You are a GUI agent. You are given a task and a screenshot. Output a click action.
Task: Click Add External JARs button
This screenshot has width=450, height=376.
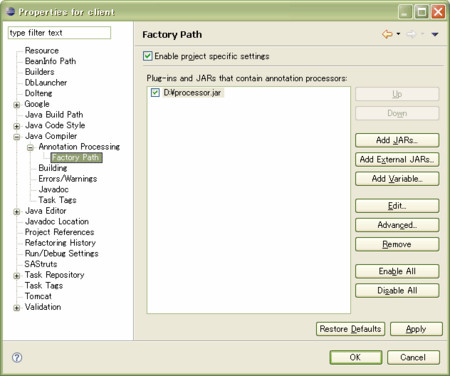tap(397, 160)
